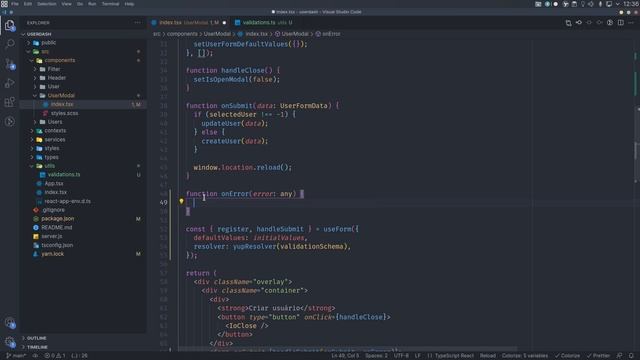This screenshot has height=360, width=640.
Task: Click the Spaces: 2 indentation setting
Action: pos(376,356)
